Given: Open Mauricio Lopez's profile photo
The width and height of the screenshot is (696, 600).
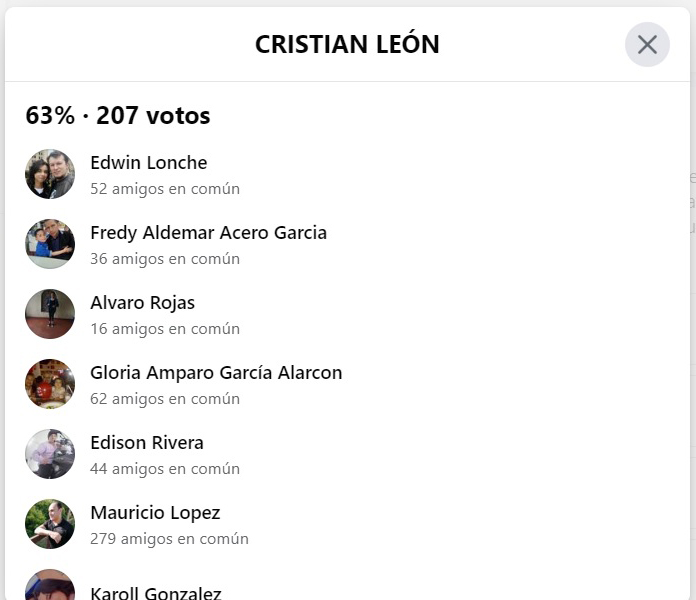Looking at the screenshot, I should [x=50, y=524].
